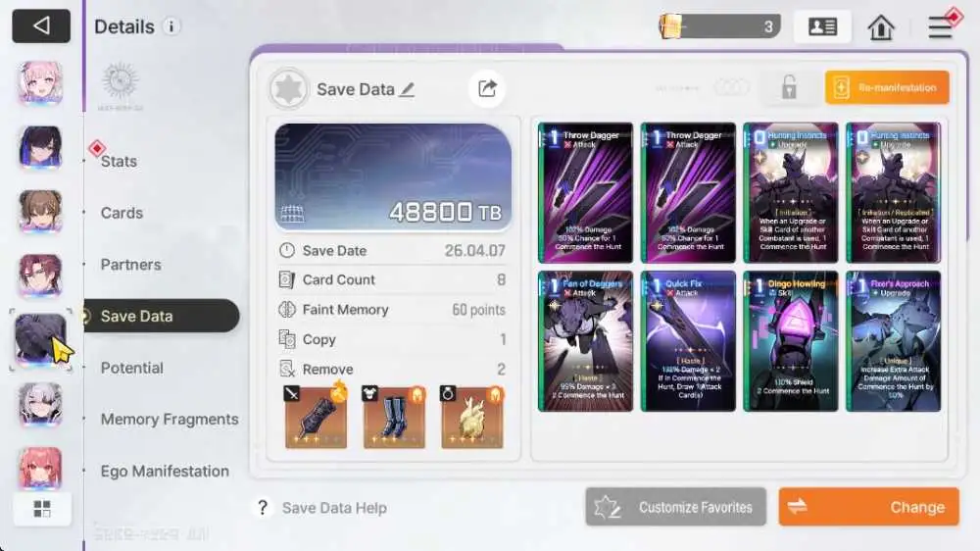Tap the share Save Data icon
This screenshot has height=551, width=980.
click(487, 89)
